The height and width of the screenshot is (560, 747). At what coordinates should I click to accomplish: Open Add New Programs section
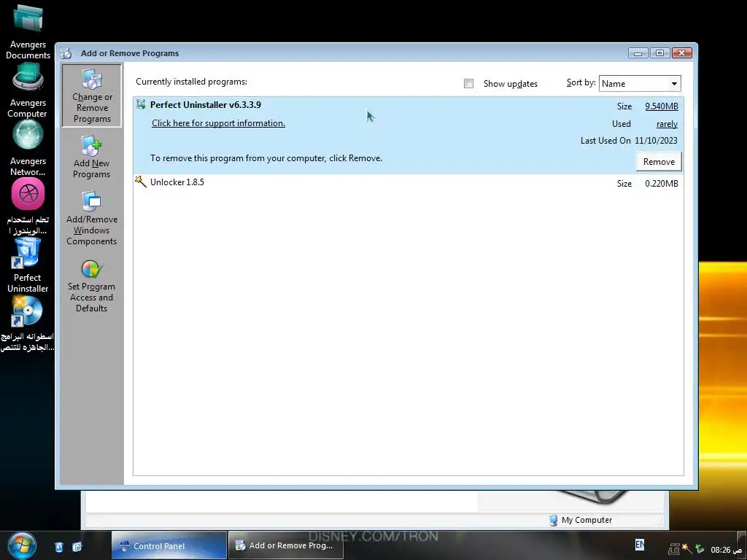point(91,157)
